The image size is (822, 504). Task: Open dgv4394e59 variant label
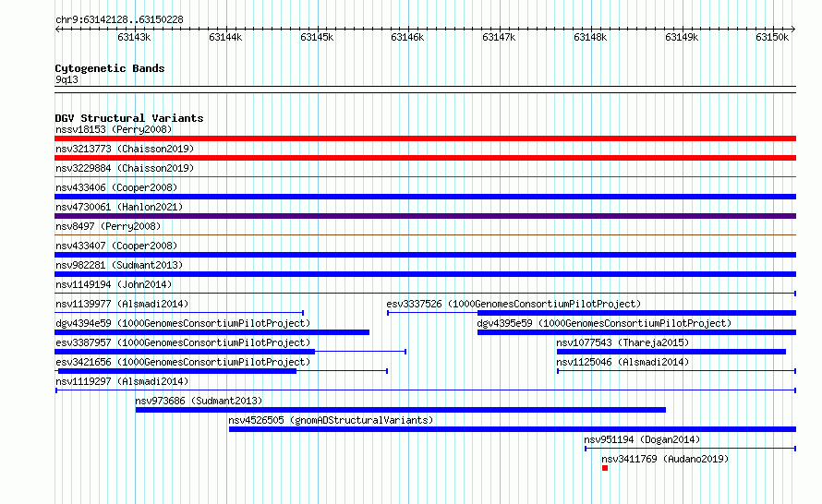183,323
